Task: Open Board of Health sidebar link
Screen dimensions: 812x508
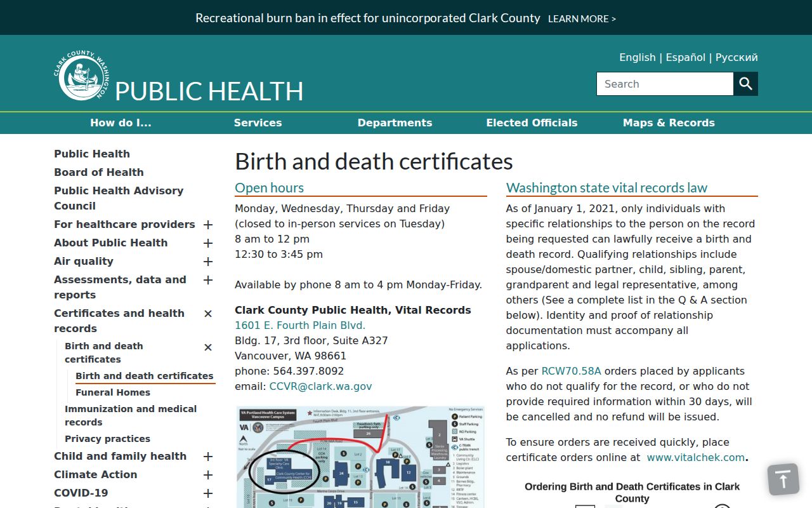Action: [99, 172]
